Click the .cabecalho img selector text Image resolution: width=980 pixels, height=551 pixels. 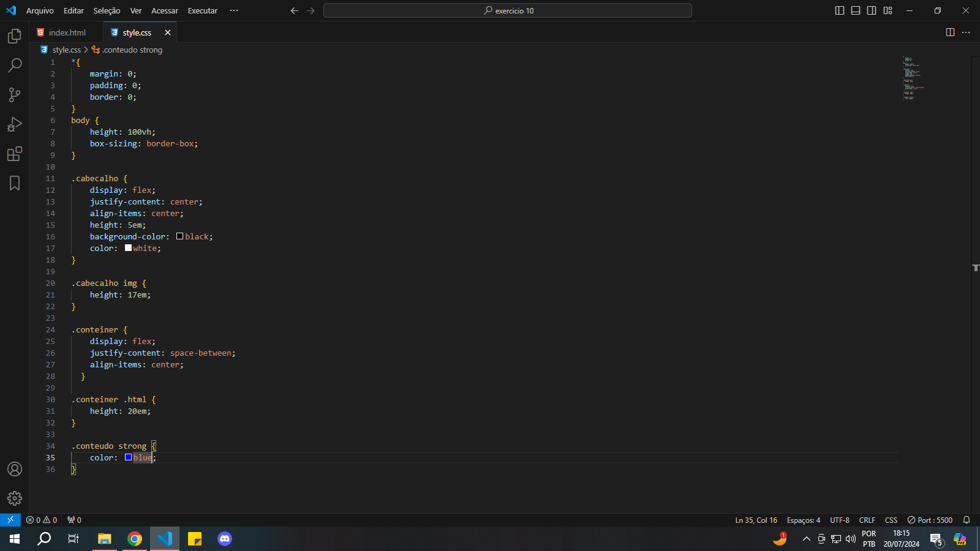[x=104, y=283]
